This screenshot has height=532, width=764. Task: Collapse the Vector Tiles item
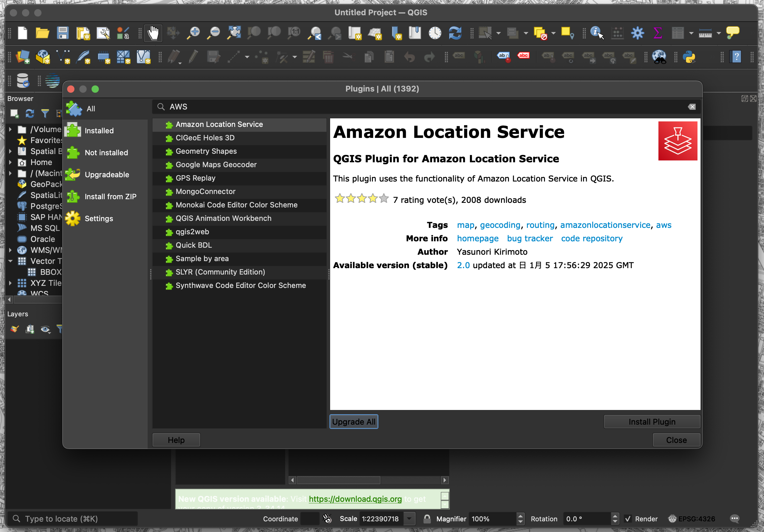tap(10, 261)
